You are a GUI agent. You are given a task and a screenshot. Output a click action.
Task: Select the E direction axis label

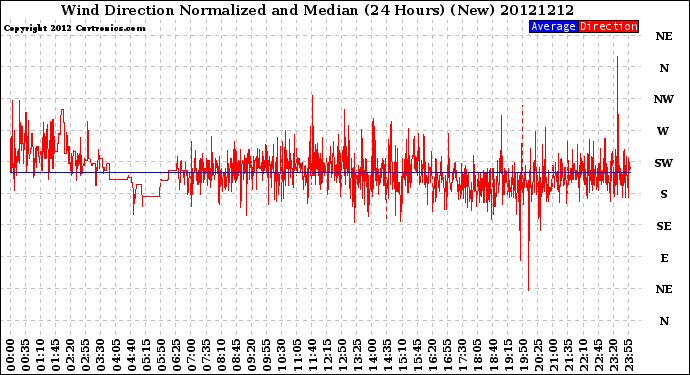click(664, 258)
